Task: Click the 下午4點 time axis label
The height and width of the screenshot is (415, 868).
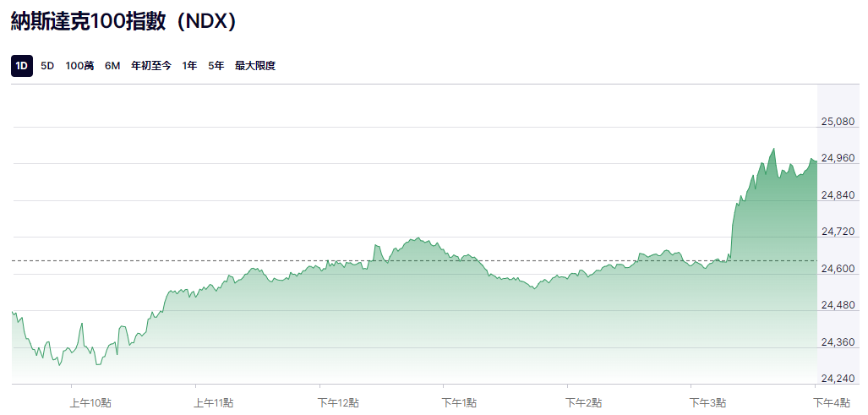Action: 832,402
